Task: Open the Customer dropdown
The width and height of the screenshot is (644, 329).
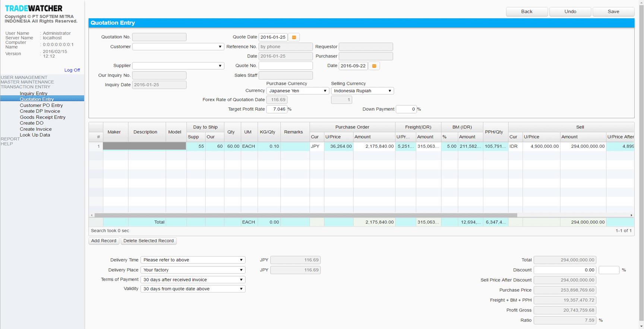Action: coord(178,47)
